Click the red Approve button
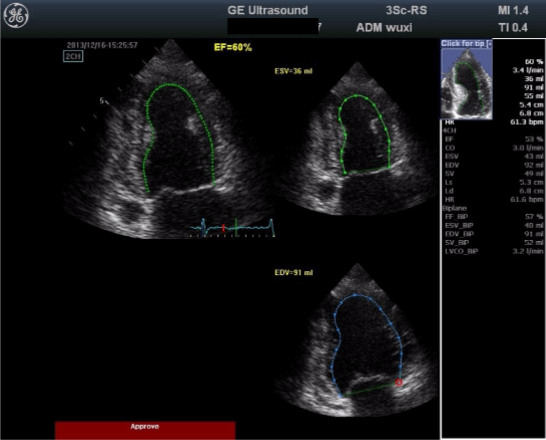Viewport: 546px width, 440px height. click(x=145, y=430)
